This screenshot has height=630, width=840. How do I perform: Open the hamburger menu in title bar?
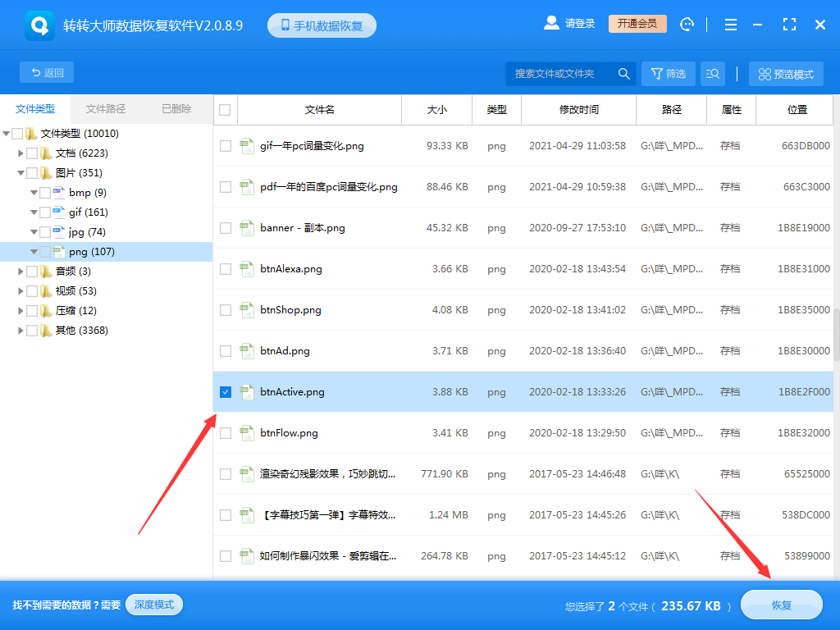tap(730, 24)
